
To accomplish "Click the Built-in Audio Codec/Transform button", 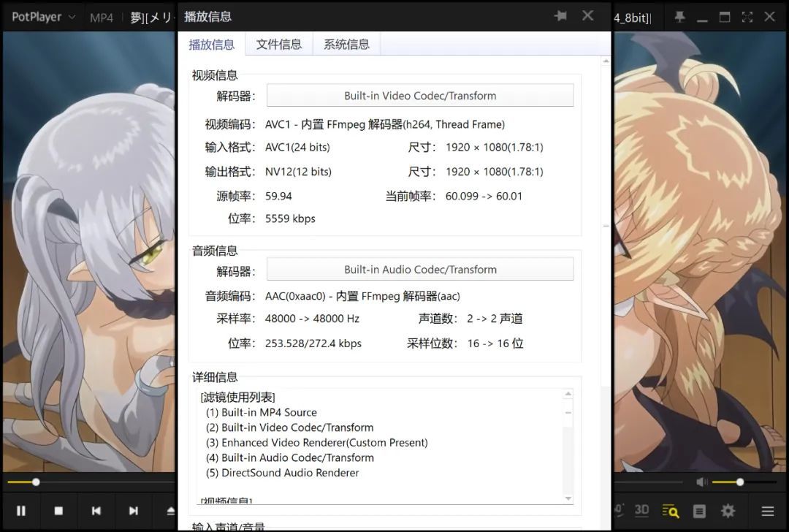I will click(420, 268).
